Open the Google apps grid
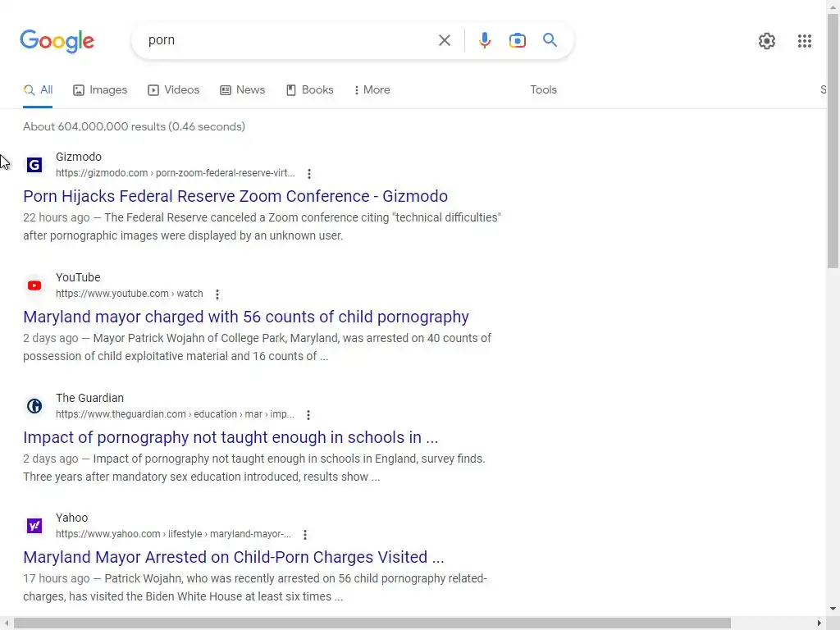The width and height of the screenshot is (840, 630). tap(805, 41)
